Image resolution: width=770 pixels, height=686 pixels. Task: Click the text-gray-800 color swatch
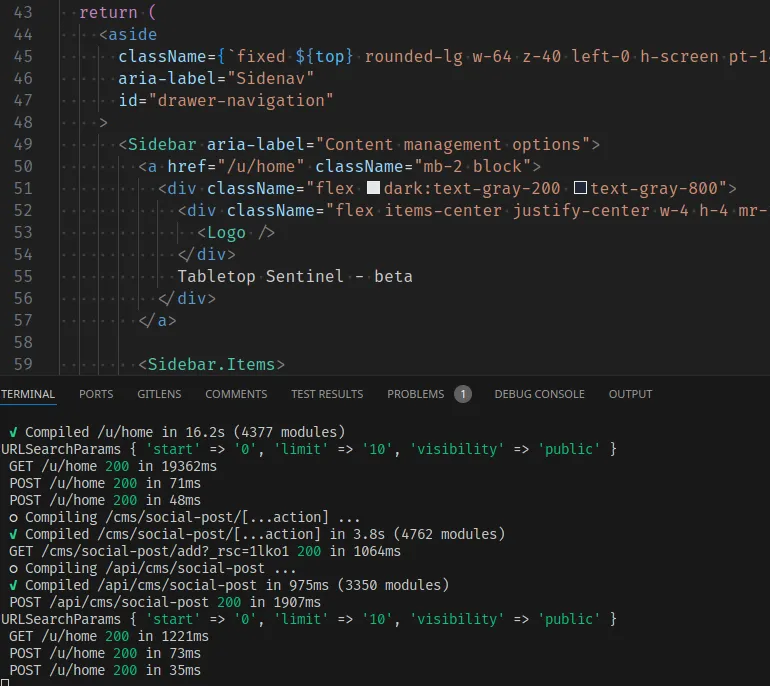click(x=579, y=188)
